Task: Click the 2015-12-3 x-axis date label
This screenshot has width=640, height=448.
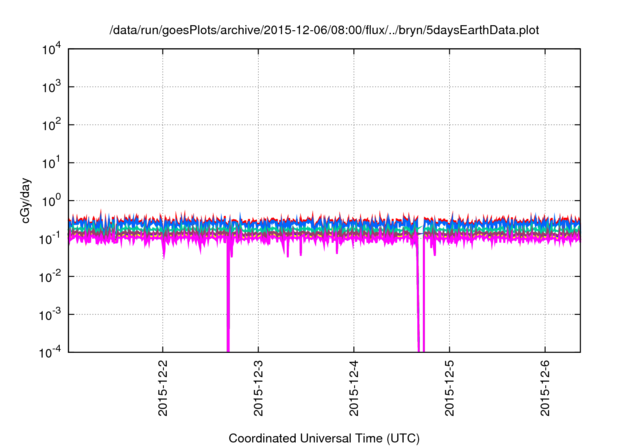Action: (x=258, y=388)
